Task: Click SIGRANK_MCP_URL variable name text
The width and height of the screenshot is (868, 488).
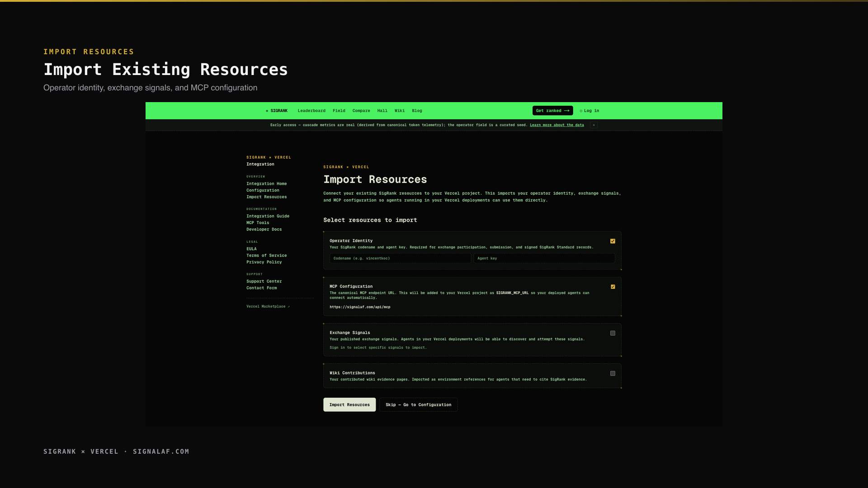Action: pyautogui.click(x=512, y=293)
